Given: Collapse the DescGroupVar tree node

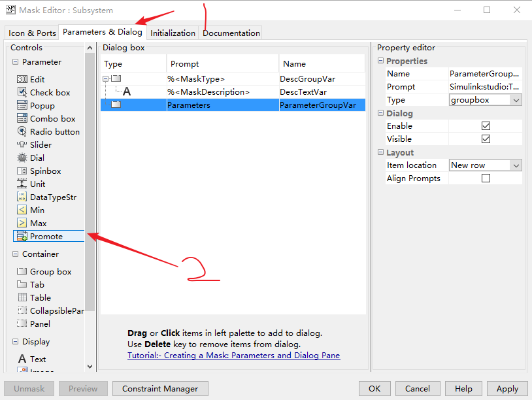Looking at the screenshot, I should pyautogui.click(x=105, y=78).
